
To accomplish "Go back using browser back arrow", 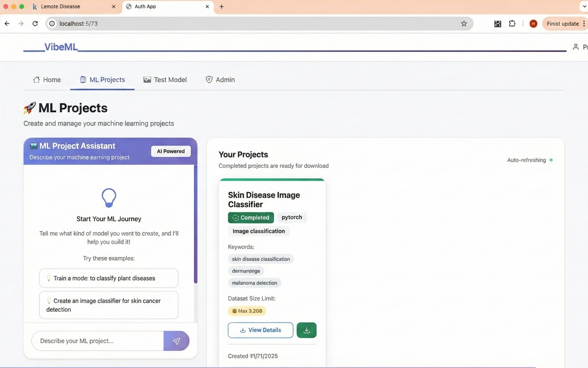I will tap(7, 24).
